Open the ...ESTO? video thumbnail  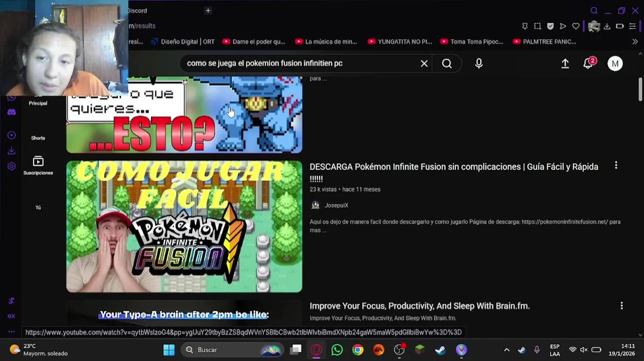tap(184, 115)
